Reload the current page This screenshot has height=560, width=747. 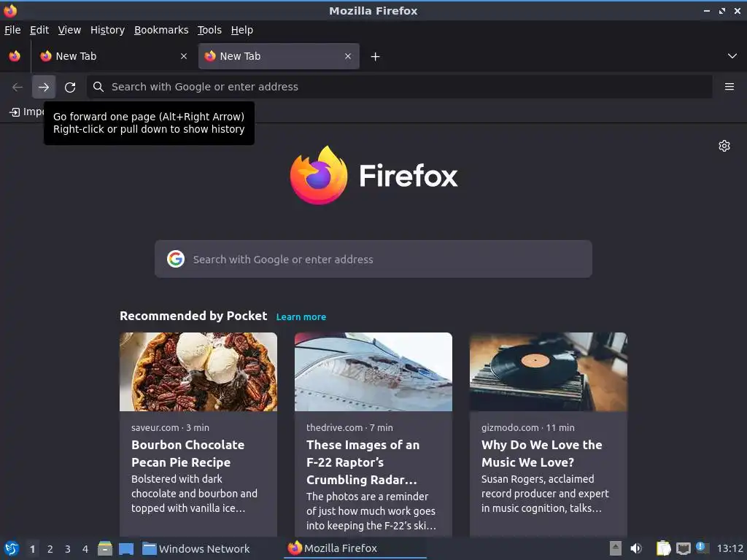click(x=70, y=87)
